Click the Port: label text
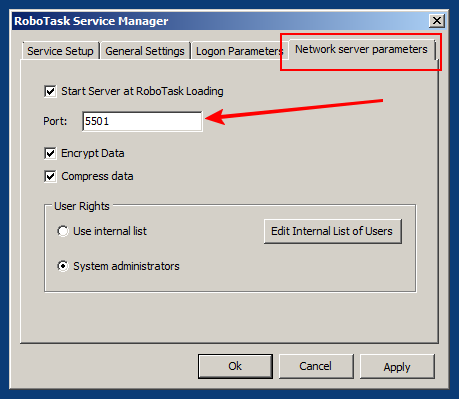 55,121
